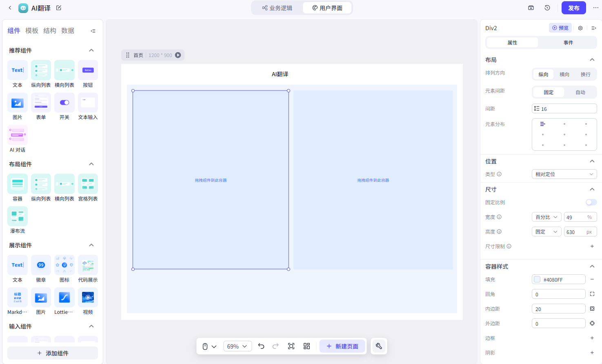Open the width unit 百分比 dropdown
Image resolution: width=602 pixels, height=364 pixels.
546,216
